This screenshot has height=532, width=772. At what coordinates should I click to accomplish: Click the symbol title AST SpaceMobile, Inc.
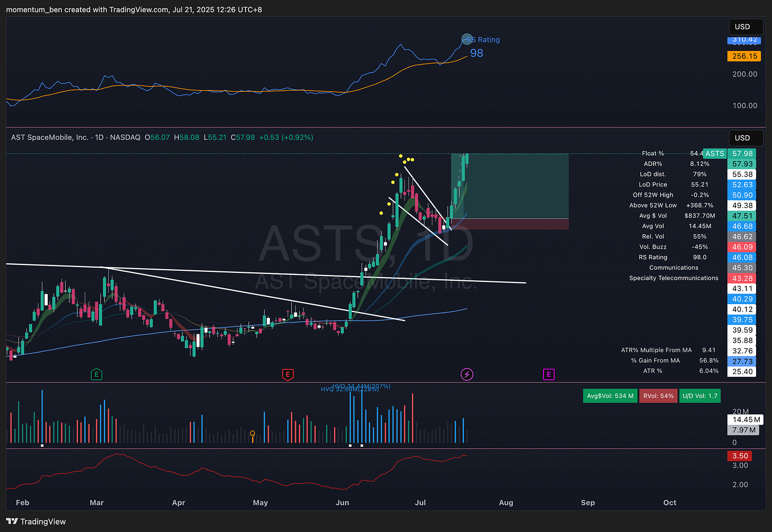[x=50, y=137]
